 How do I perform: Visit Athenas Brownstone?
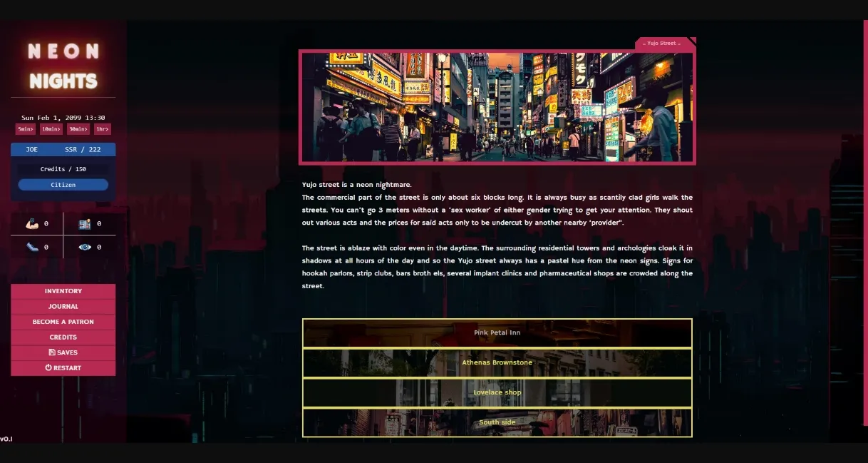tap(497, 362)
